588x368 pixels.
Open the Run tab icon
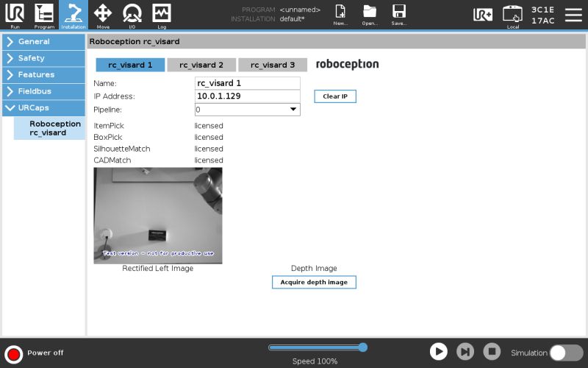(15, 15)
